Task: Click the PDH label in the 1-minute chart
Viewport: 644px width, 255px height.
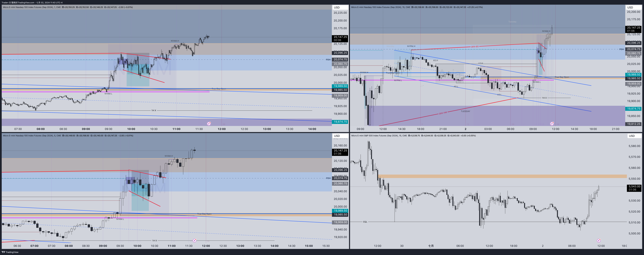Action: tap(328, 60)
